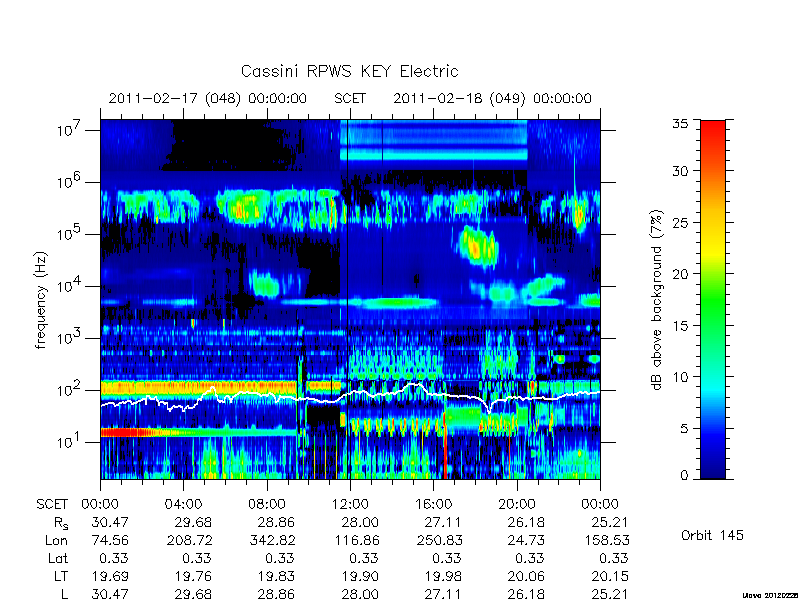The height and width of the screenshot is (600, 800).
Task: Click the Lon value 158.53
Action: (607, 540)
